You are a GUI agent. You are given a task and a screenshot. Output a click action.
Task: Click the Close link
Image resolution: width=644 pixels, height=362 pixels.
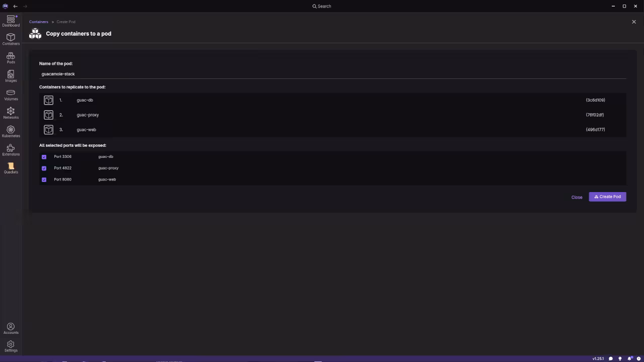pos(577,197)
